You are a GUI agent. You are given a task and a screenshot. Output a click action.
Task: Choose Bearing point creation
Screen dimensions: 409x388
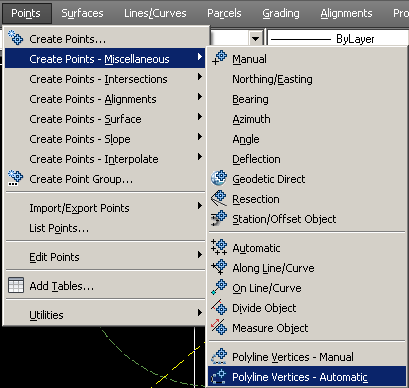tap(307, 99)
